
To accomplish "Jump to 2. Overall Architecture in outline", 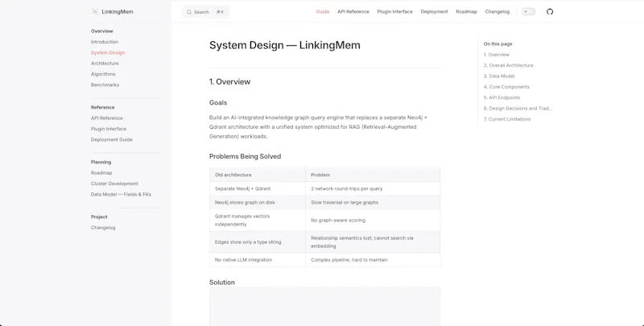I will pos(509,65).
